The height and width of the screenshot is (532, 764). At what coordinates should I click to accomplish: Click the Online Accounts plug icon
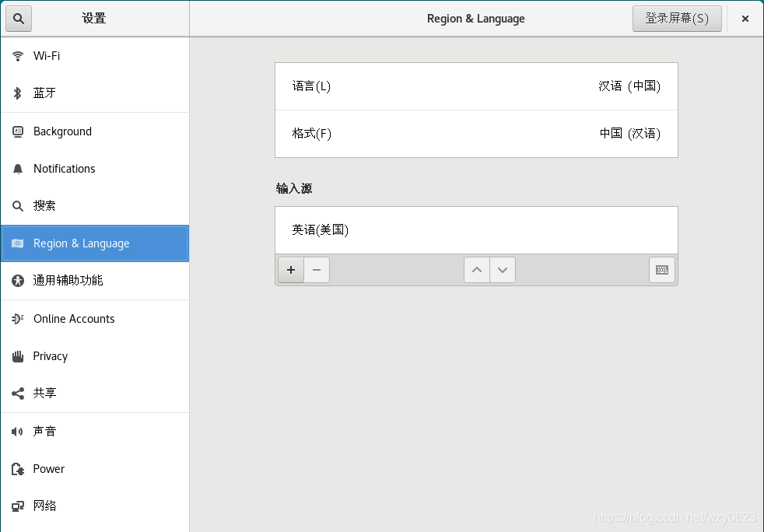click(x=18, y=319)
